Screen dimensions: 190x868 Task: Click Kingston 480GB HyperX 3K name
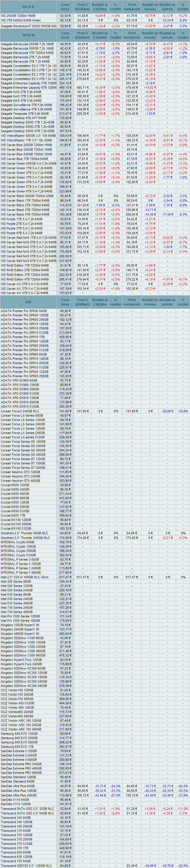[20, 634]
